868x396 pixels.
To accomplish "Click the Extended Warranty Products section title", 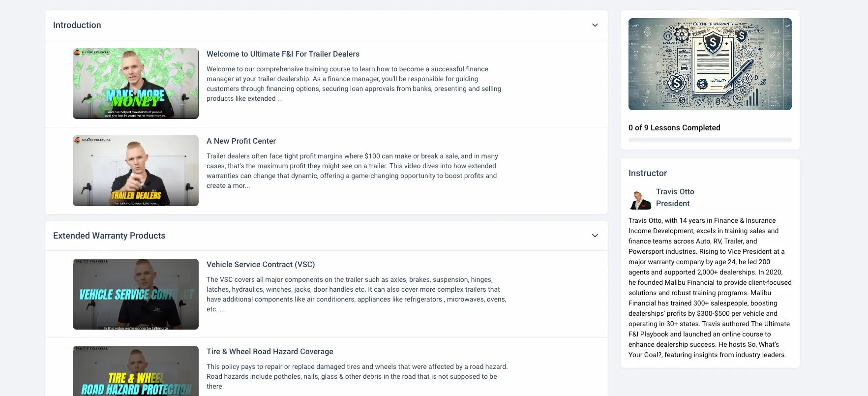I will pos(109,236).
